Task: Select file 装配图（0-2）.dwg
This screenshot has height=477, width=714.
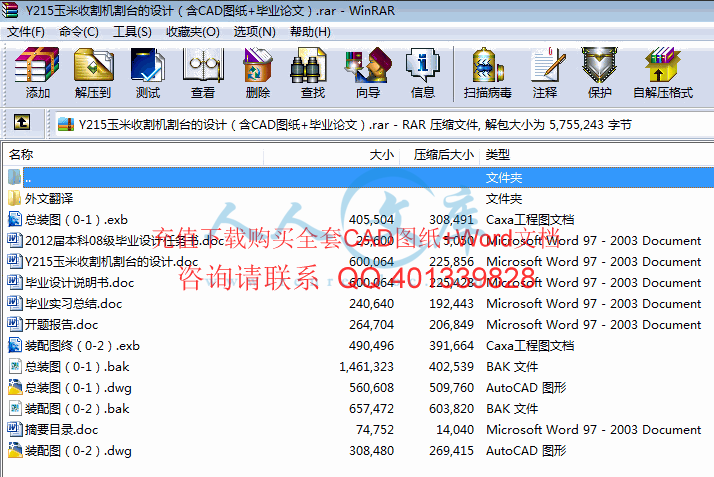Action: point(78,450)
